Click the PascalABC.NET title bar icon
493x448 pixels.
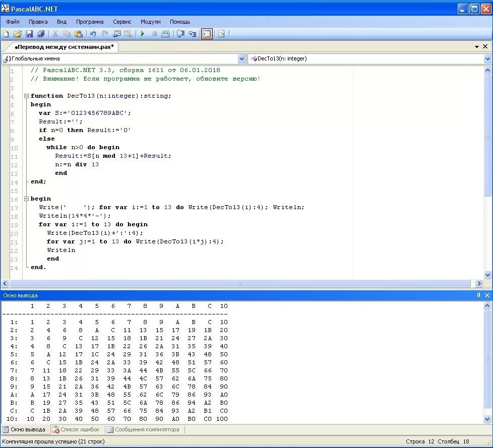point(6,9)
